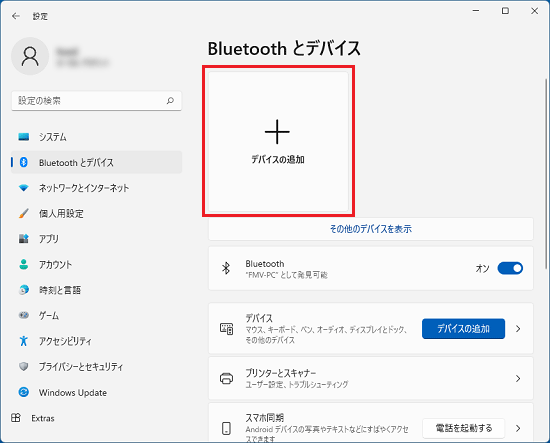The image size is (550, 443).
Task: Click the blue デバイスの追加 button
Action: (463, 329)
